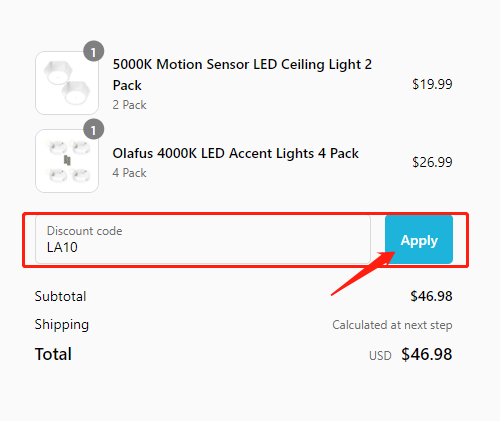Click the bold $46.98 total amount
This screenshot has height=421, width=500.
(x=427, y=354)
